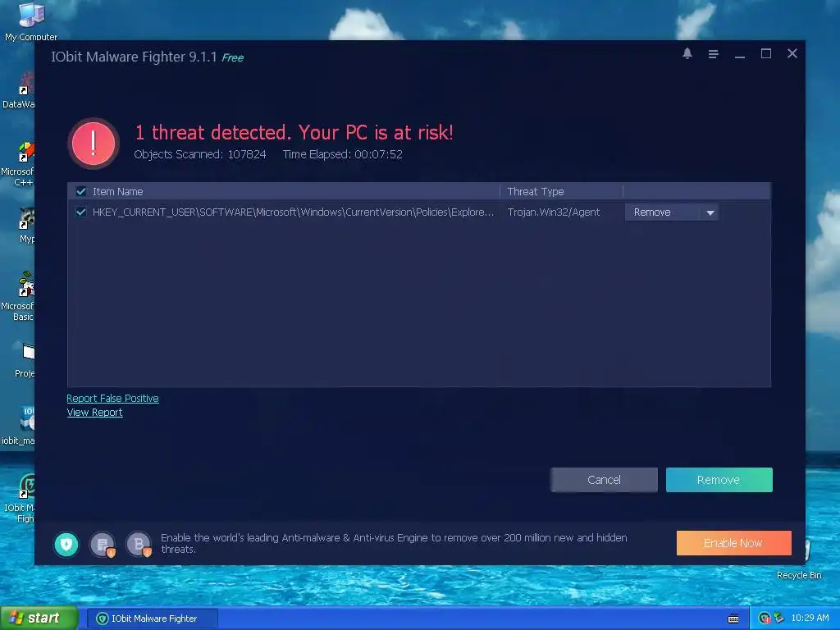Open the My Computer desktop icon
840x630 pixels.
31,21
